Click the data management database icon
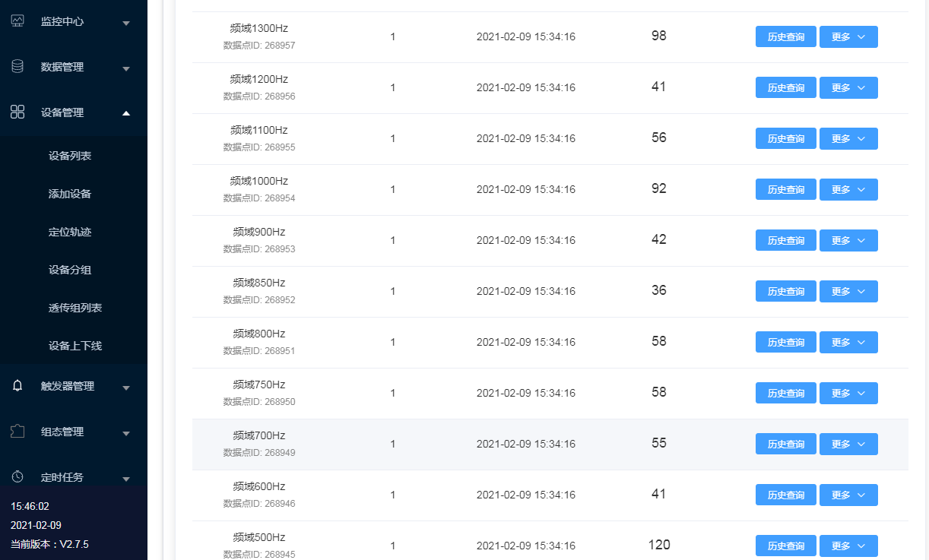This screenshot has height=560, width=929. (x=17, y=67)
